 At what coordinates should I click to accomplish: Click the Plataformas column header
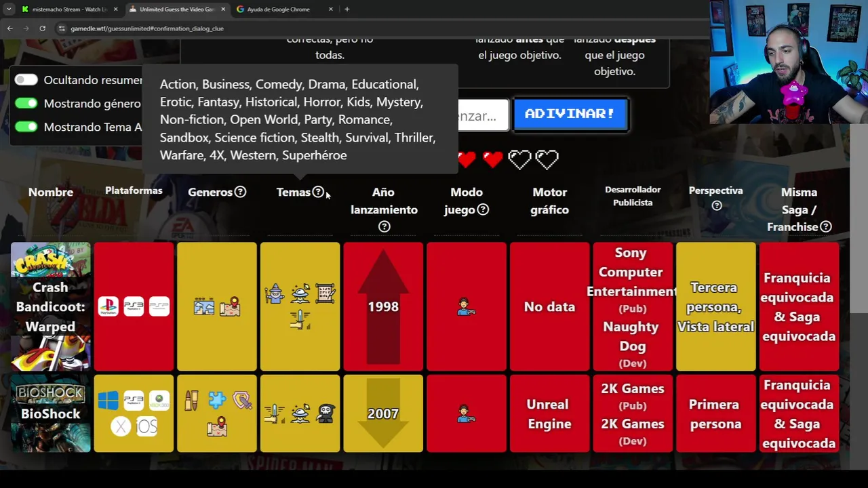[x=134, y=190]
